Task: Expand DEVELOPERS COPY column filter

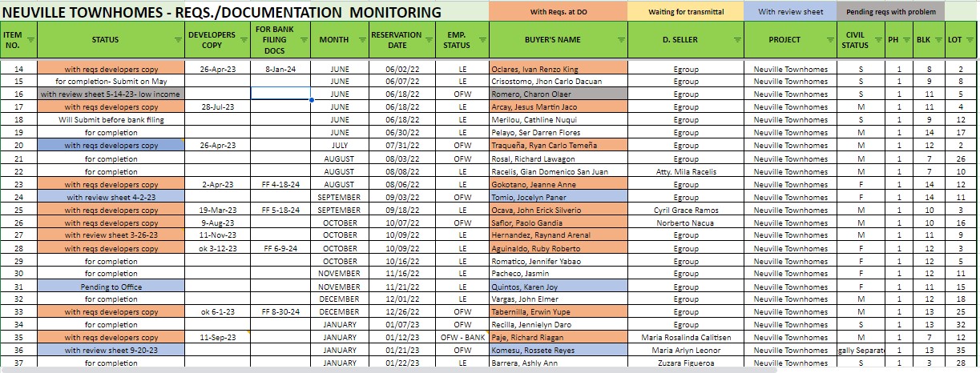Action: [243, 39]
